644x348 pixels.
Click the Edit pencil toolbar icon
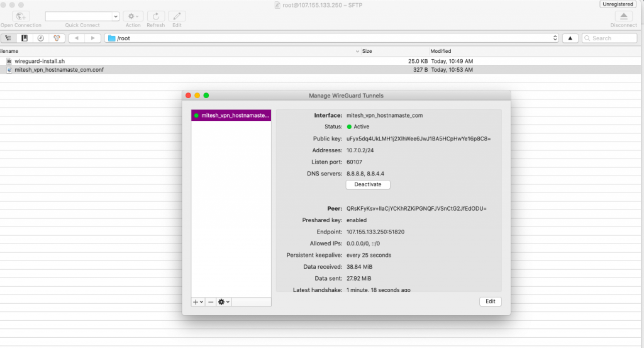177,16
